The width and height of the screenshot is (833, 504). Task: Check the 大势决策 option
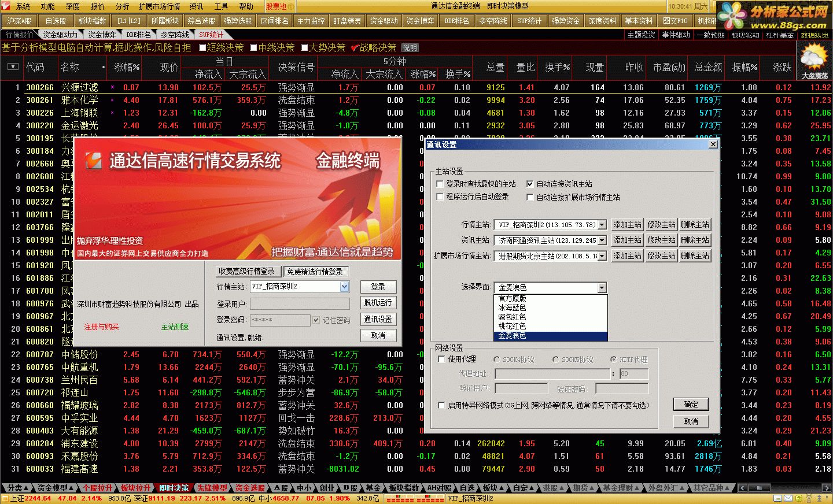tap(304, 47)
